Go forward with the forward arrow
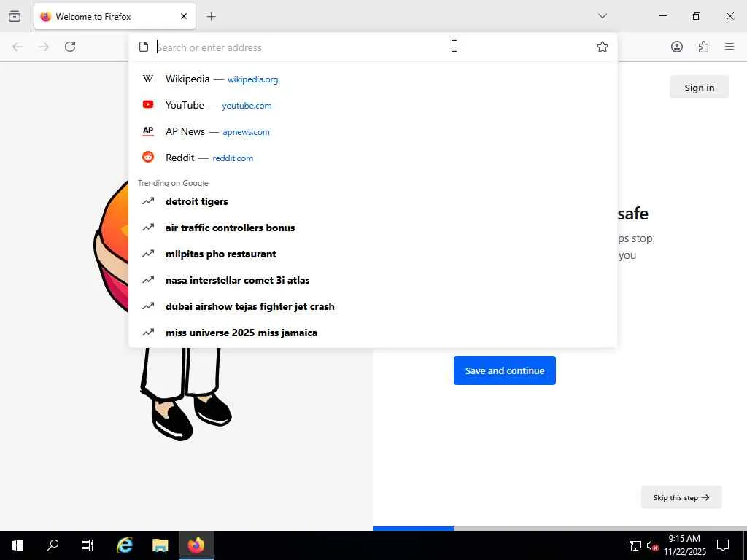Image resolution: width=747 pixels, height=560 pixels. [44, 47]
